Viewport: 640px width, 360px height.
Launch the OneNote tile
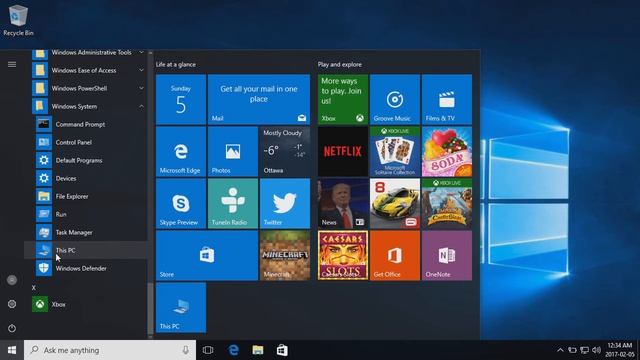point(447,256)
